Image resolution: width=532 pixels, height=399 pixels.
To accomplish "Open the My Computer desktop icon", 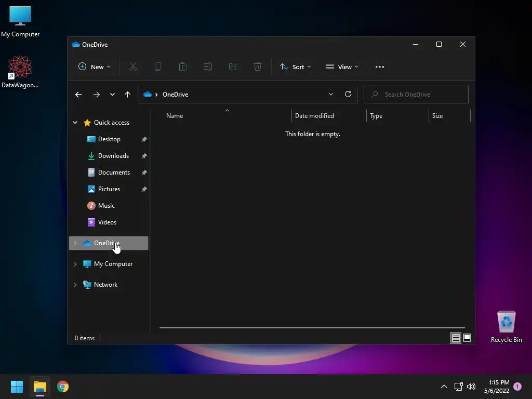I will click(x=20, y=22).
